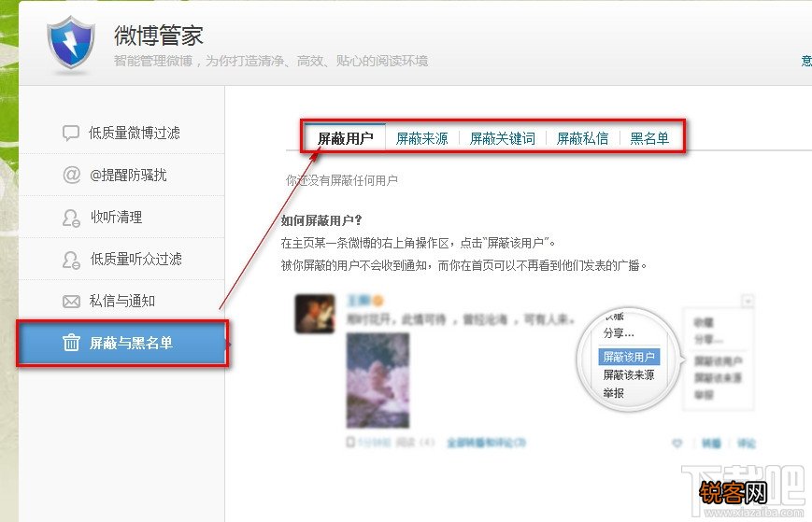812x522 pixels.
Task: Open the 屏蔽私信 tab
Action: [582, 138]
